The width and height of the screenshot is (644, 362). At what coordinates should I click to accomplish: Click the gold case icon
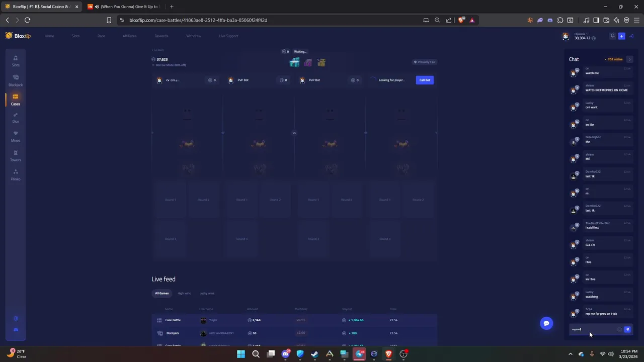[321, 62]
